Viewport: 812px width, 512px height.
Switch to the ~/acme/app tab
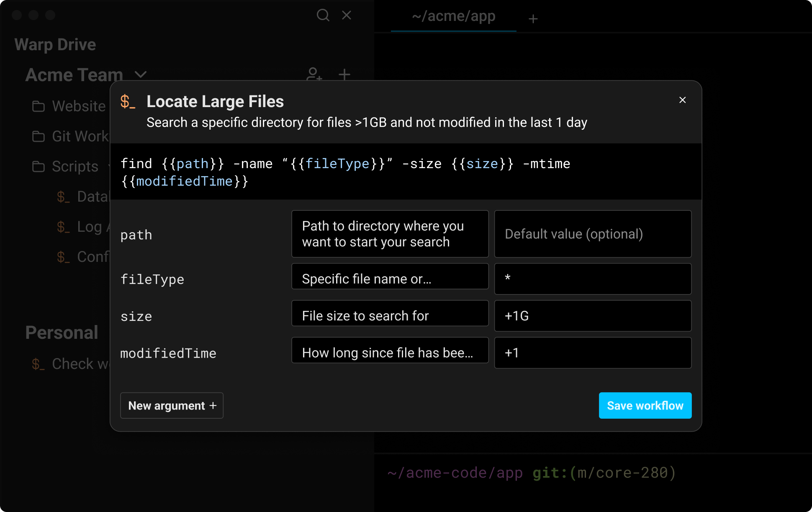[x=453, y=16]
